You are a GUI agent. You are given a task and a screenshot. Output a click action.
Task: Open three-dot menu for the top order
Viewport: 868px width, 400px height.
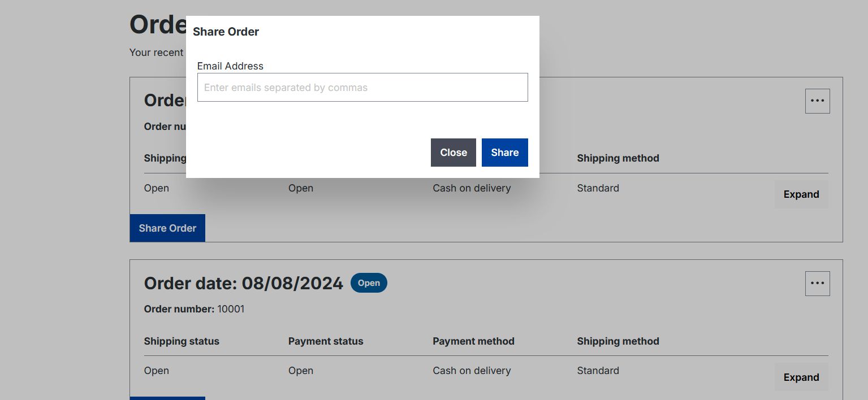(x=817, y=101)
